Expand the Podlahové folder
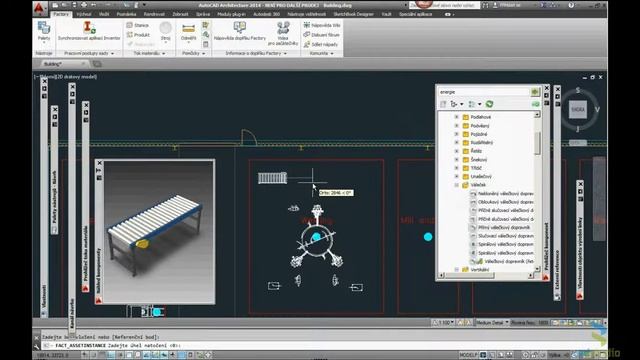 pyautogui.click(x=456, y=117)
